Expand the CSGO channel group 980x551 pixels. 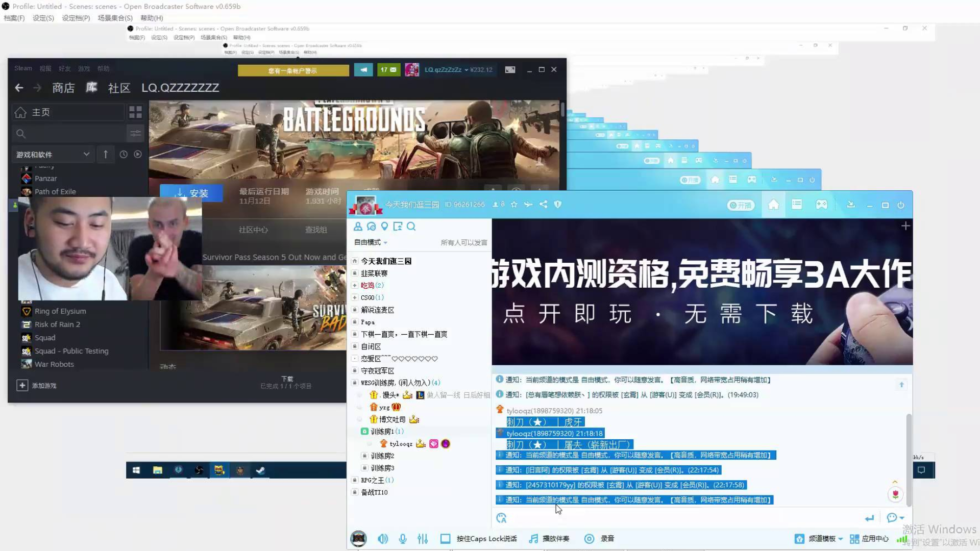click(x=355, y=298)
